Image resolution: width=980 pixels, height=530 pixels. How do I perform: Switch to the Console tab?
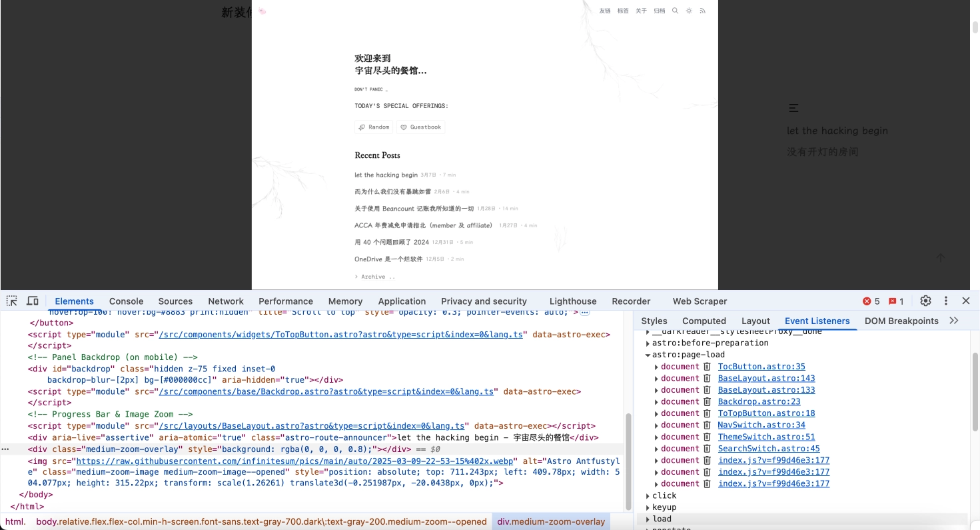coord(126,301)
